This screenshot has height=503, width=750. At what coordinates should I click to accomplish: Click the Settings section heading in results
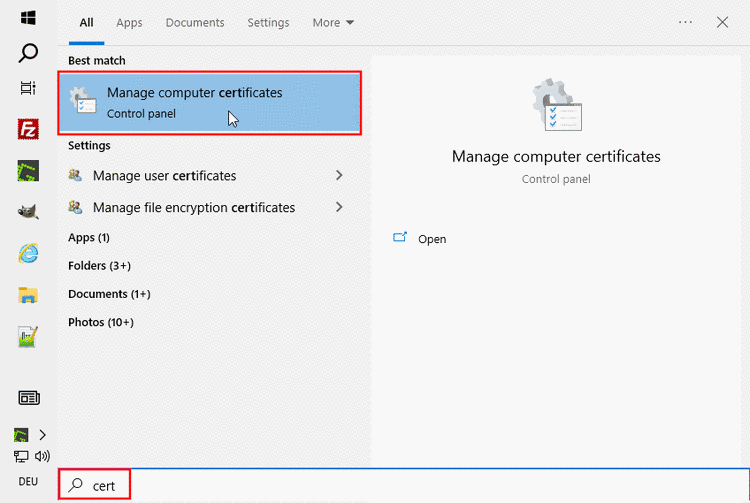click(89, 145)
